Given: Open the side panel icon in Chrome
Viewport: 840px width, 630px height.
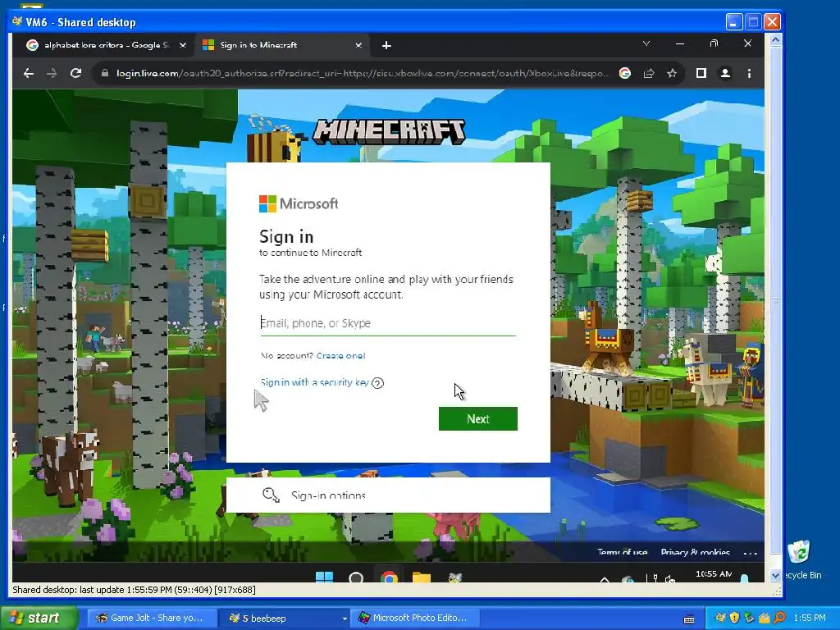Looking at the screenshot, I should click(701, 73).
